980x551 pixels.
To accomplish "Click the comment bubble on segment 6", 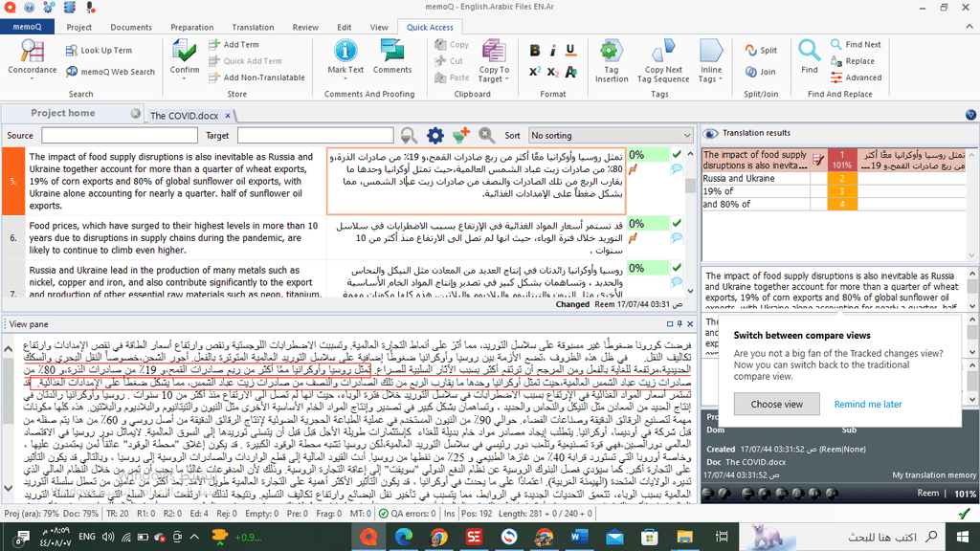I will pos(677,237).
